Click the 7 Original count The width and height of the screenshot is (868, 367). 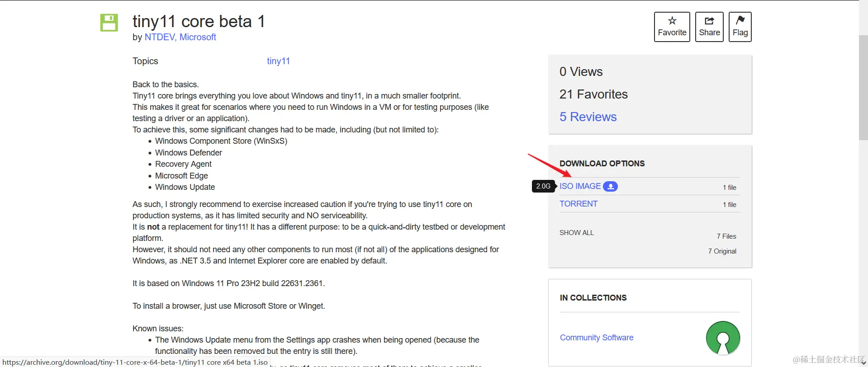[722, 251]
